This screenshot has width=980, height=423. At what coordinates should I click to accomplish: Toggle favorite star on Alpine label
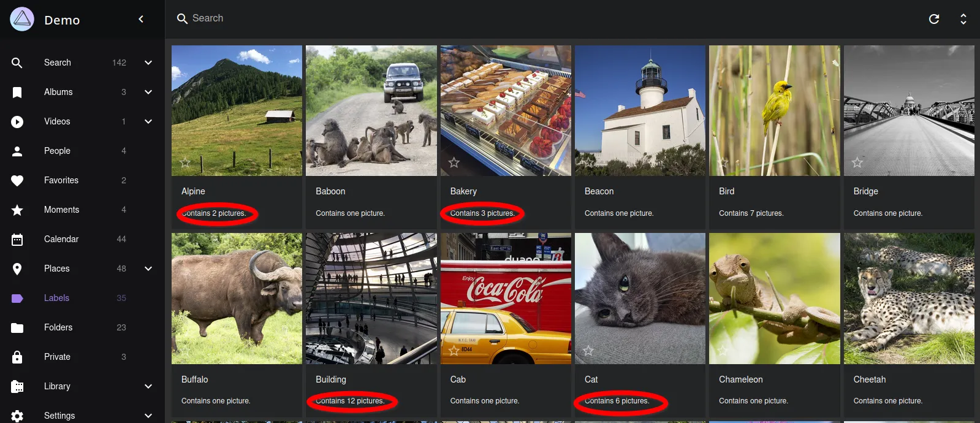click(185, 162)
